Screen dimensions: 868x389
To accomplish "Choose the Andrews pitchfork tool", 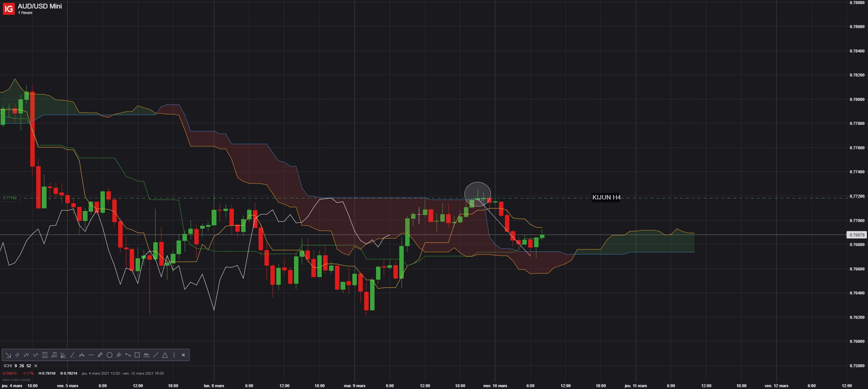I will [119, 355].
